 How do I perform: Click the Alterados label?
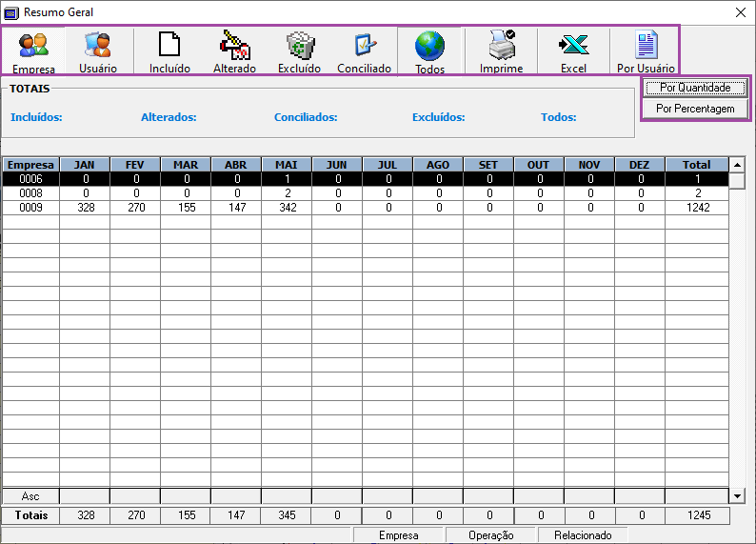coord(169,117)
